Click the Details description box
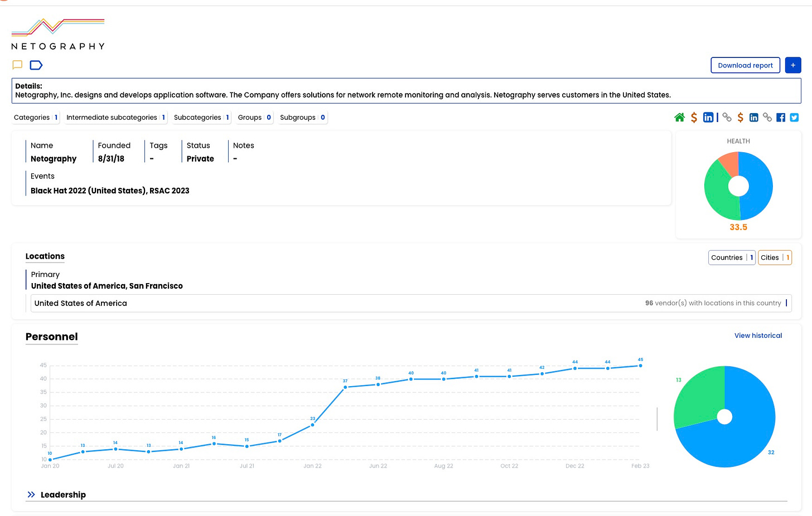 click(x=406, y=91)
